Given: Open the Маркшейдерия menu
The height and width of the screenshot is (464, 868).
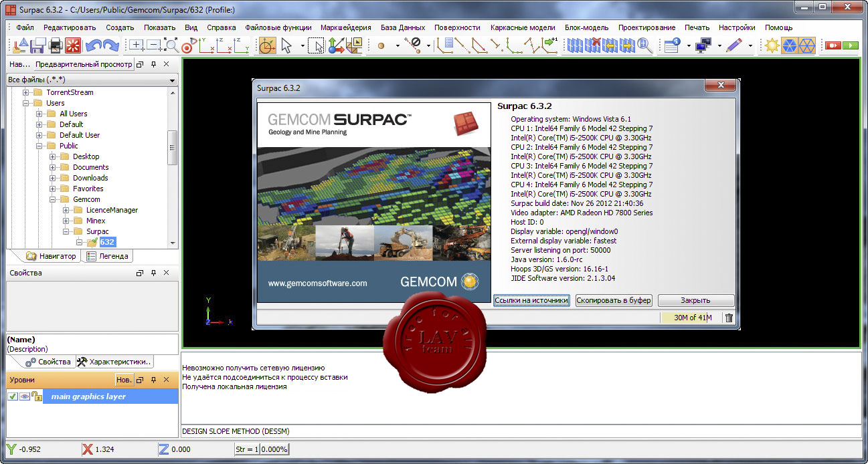Looking at the screenshot, I should 345,27.
